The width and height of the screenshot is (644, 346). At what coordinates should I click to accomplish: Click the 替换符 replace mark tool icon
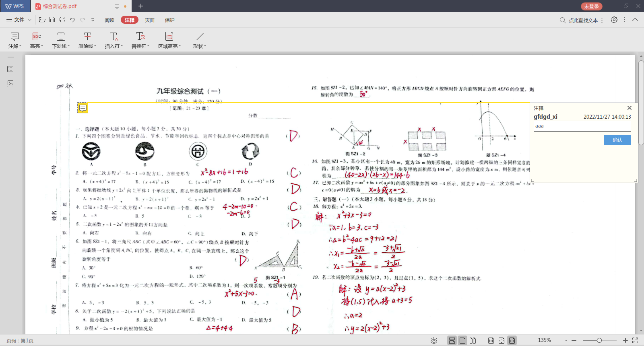[140, 37]
